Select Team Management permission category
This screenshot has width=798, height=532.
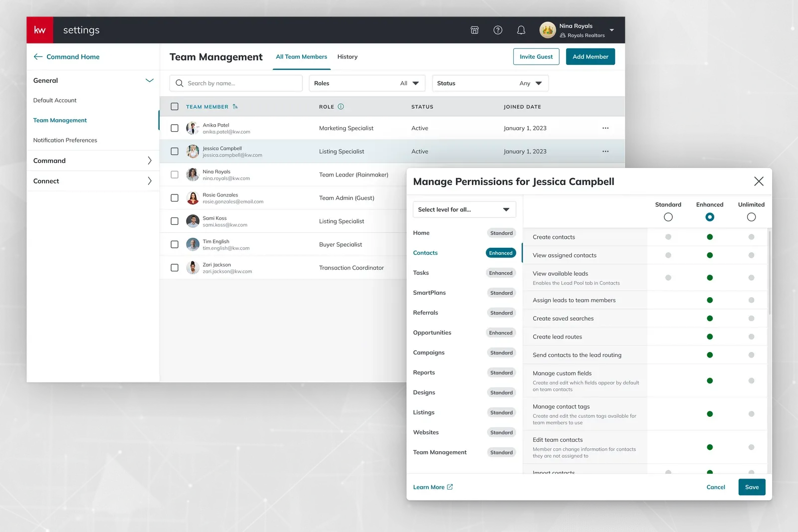point(440,452)
